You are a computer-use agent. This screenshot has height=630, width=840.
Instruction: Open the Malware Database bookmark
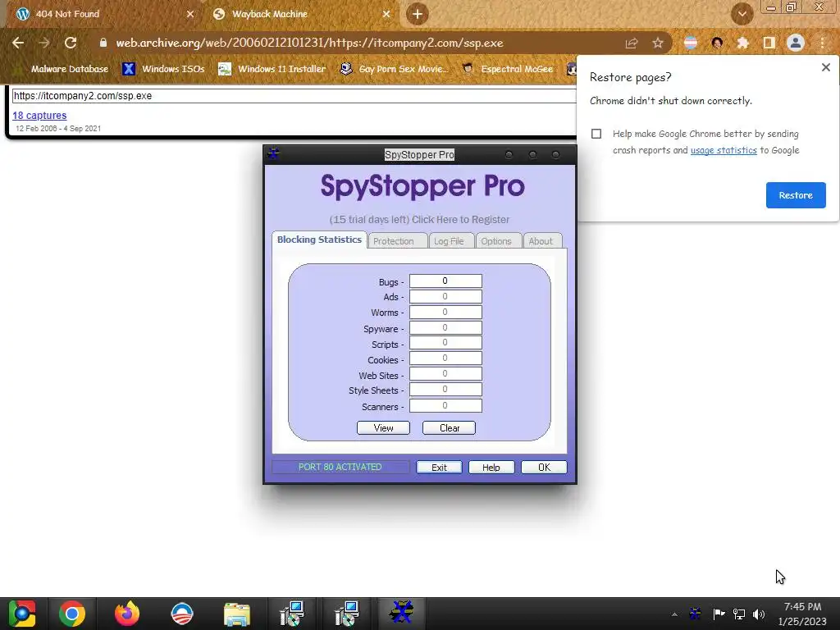click(x=62, y=69)
